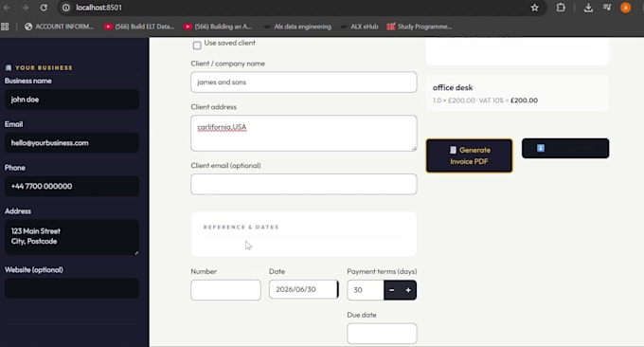Edit the business Phone field
Image resolution: width=644 pixels, height=347 pixels.
(72, 186)
